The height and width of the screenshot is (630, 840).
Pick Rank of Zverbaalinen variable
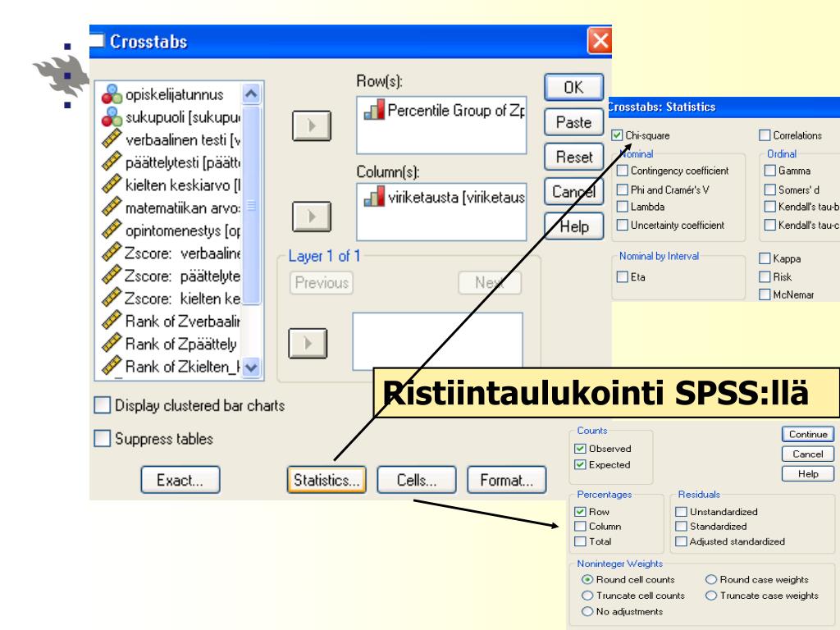point(169,321)
